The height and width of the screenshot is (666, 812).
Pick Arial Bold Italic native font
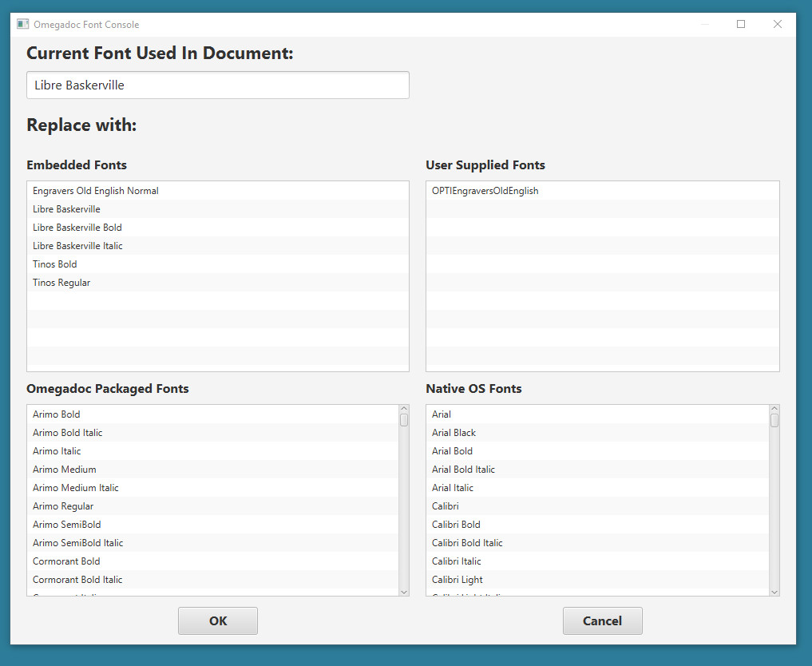pyautogui.click(x=598, y=470)
